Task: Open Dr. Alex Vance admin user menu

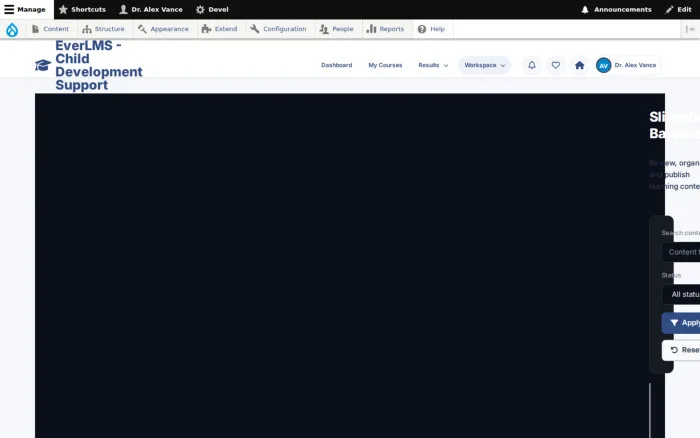Action: pyautogui.click(x=151, y=9)
